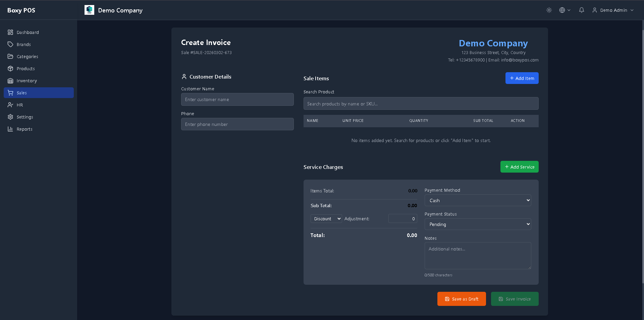Click the Search Product box
Screen dimensions: 644x320
pyautogui.click(x=421, y=104)
